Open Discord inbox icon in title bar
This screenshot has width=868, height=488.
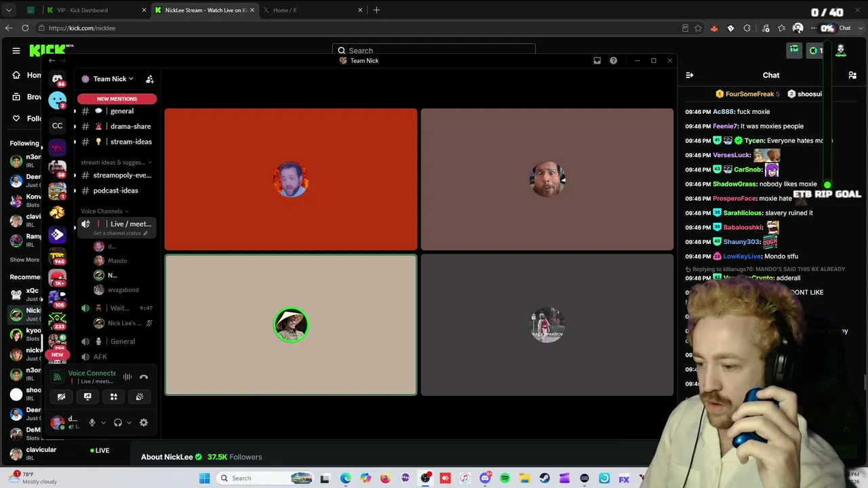[x=597, y=60]
